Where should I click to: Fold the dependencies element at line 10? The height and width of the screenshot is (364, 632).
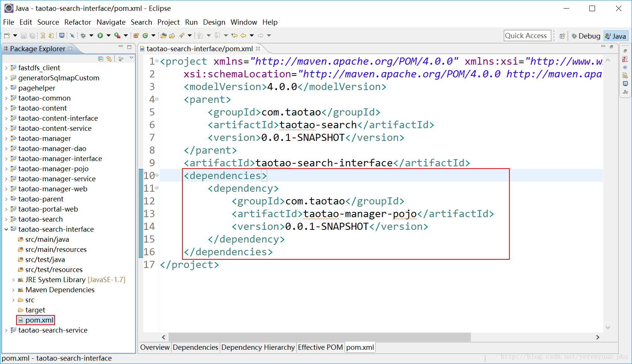pos(157,175)
